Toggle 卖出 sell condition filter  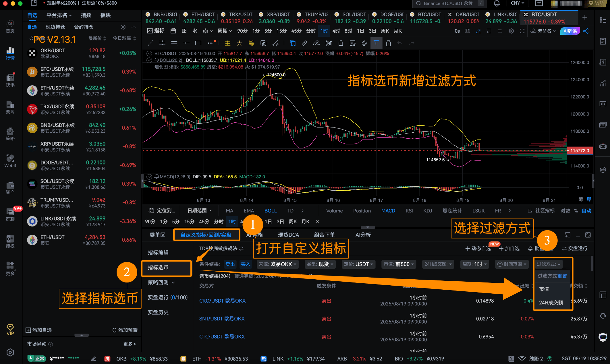click(230, 264)
